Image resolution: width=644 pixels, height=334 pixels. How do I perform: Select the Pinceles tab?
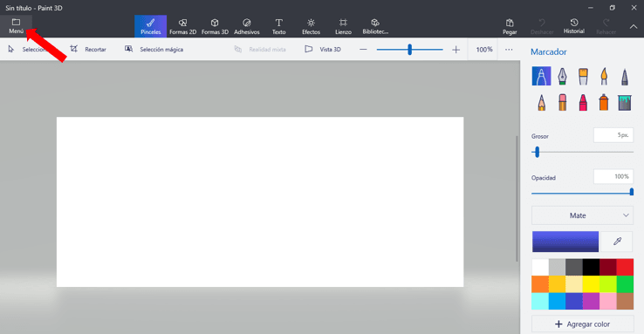pos(150,26)
